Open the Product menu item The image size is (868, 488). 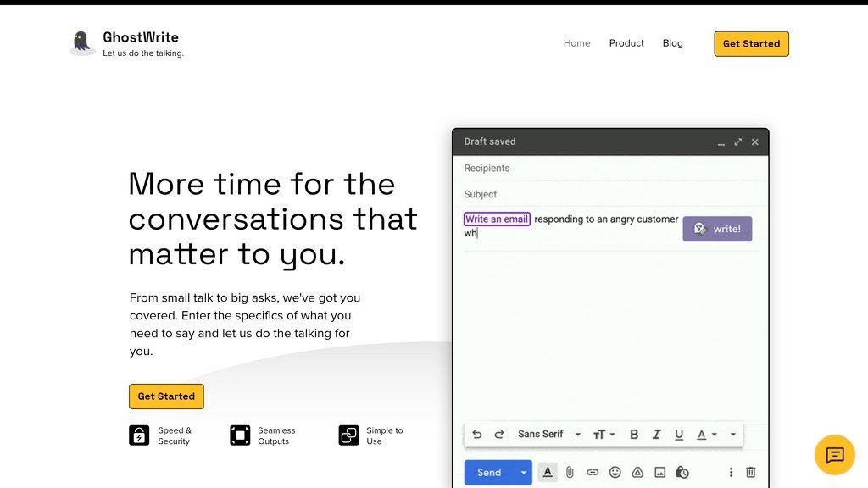(x=626, y=43)
